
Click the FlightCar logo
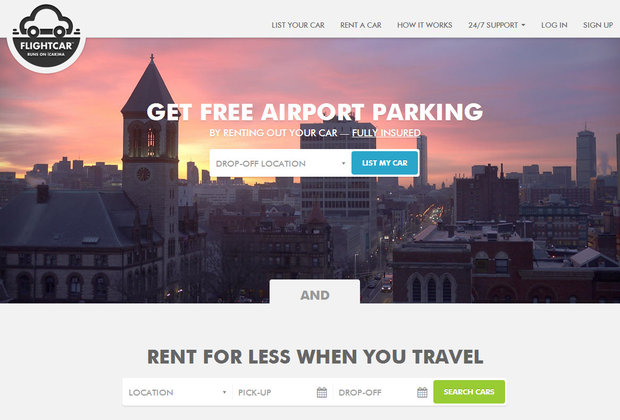[46, 36]
